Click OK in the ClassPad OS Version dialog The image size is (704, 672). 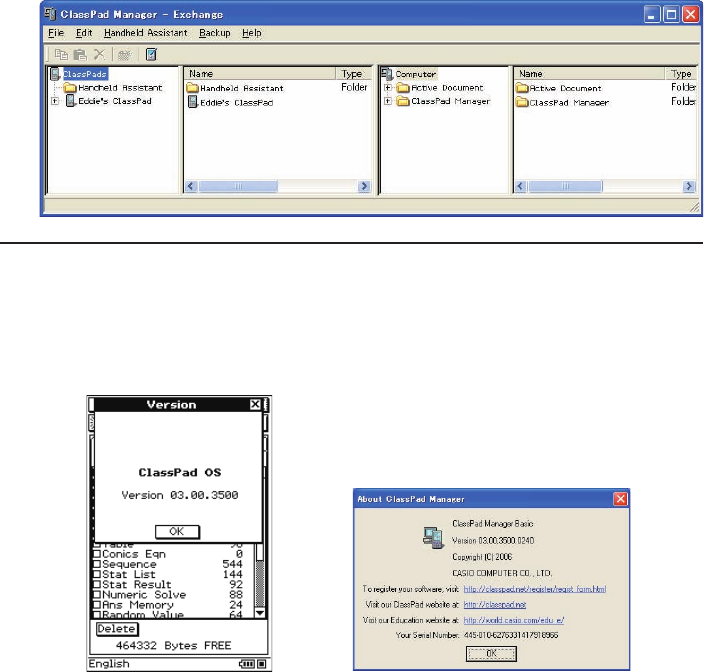click(x=177, y=531)
